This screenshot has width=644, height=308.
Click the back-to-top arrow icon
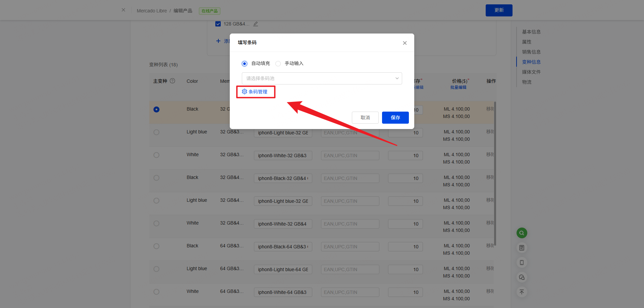pos(522,292)
